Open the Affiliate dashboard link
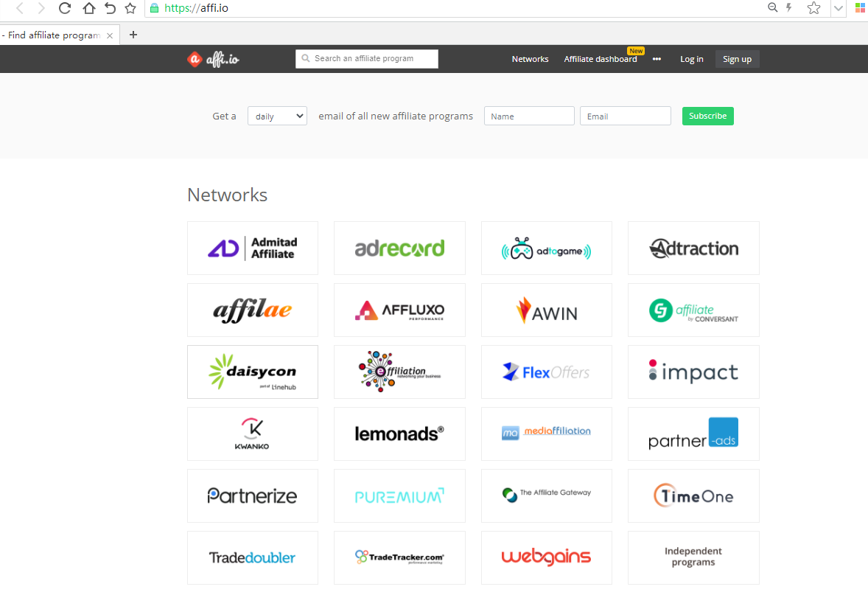This screenshot has width=868, height=595. [x=600, y=59]
